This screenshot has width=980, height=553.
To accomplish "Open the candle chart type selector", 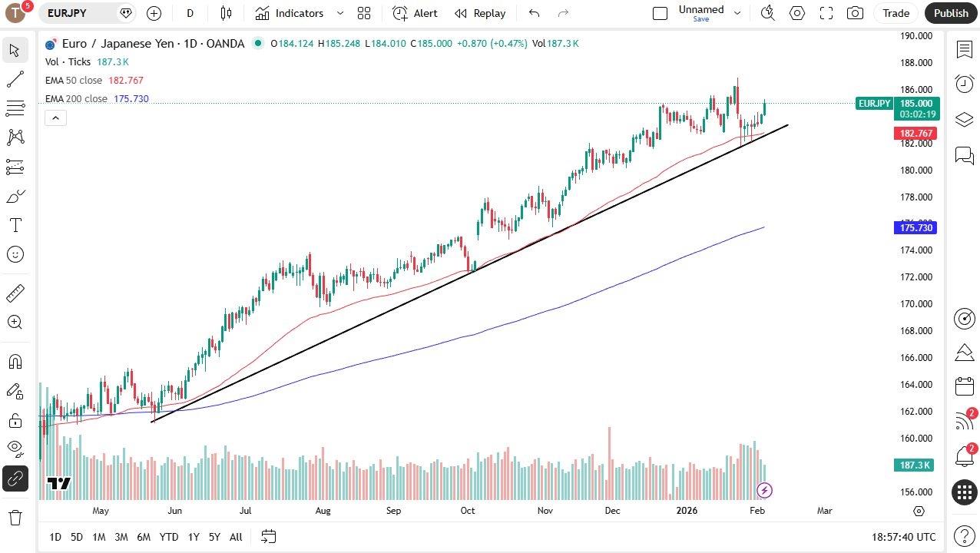I will coord(225,13).
